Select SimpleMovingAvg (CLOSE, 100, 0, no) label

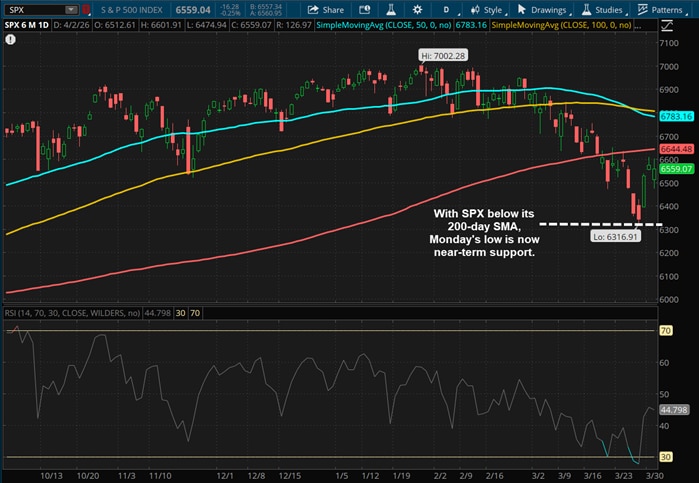coord(561,25)
